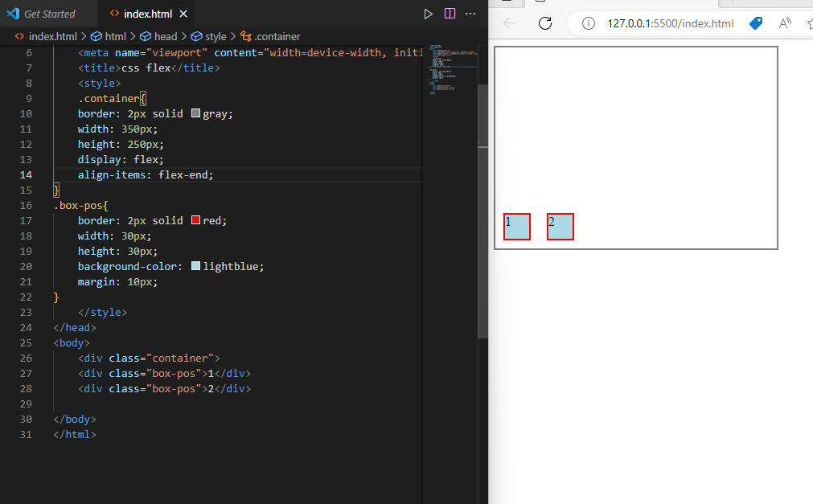The width and height of the screenshot is (813, 504).
Task: Click the "align-items: flex-end;" line
Action: pyautogui.click(x=146, y=174)
